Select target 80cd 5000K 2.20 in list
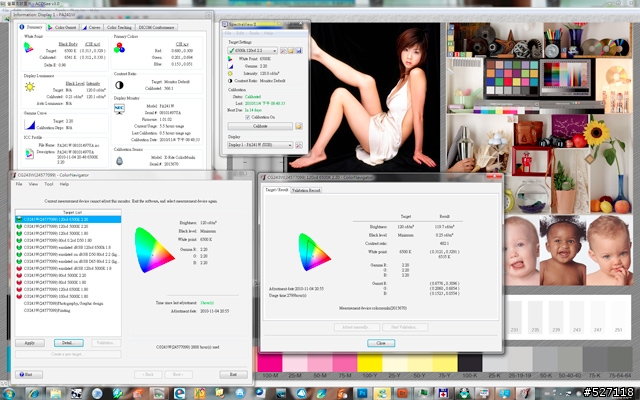 tap(68, 276)
